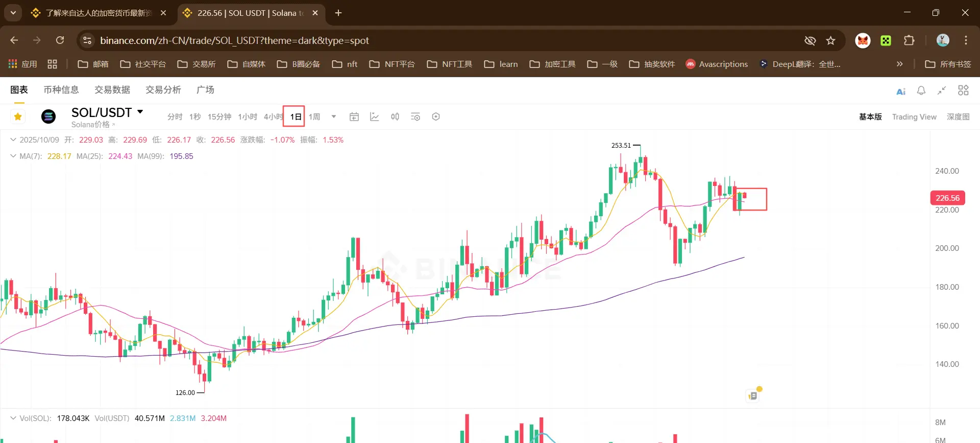Select the 15分钟 chart interval
980x443 pixels.
coord(219,117)
